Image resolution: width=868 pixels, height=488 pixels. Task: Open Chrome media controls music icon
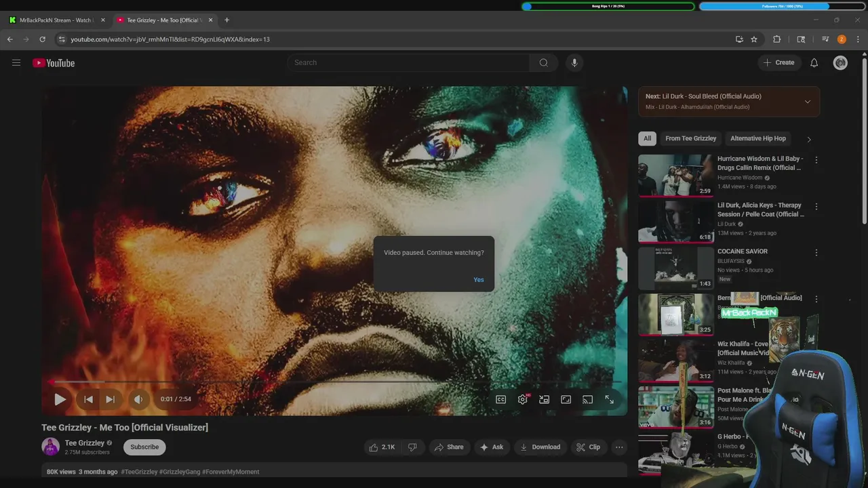click(825, 39)
